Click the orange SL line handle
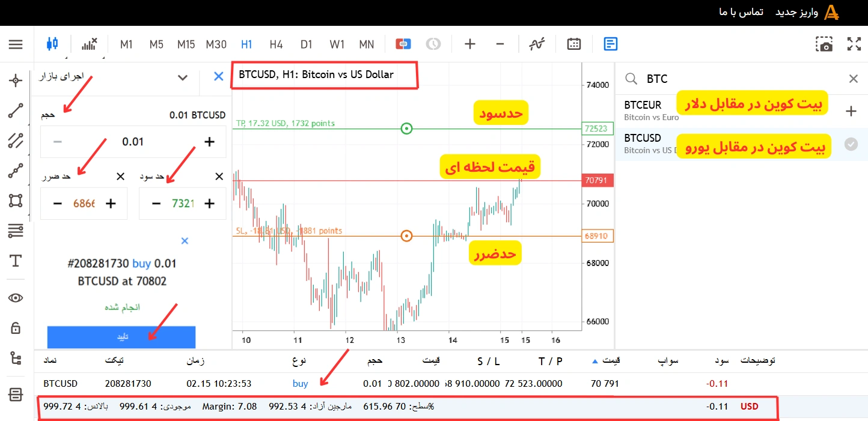This screenshot has height=421, width=868. 407,236
